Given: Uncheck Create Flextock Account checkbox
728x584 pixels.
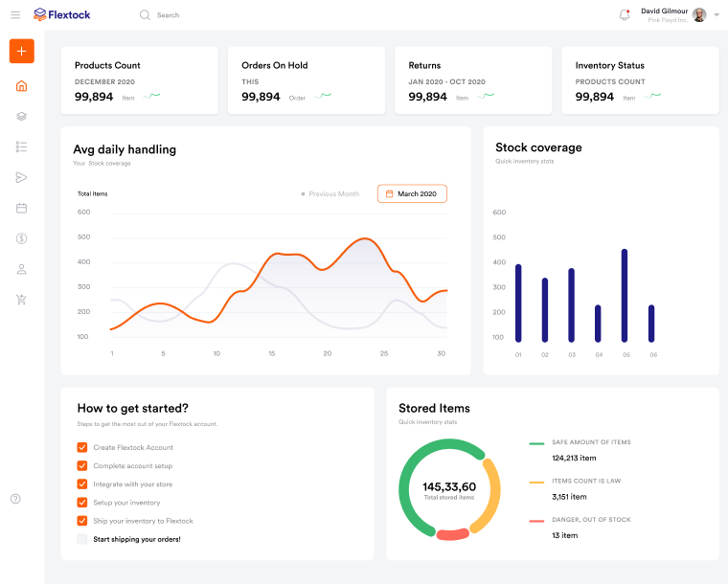Looking at the screenshot, I should [x=82, y=447].
